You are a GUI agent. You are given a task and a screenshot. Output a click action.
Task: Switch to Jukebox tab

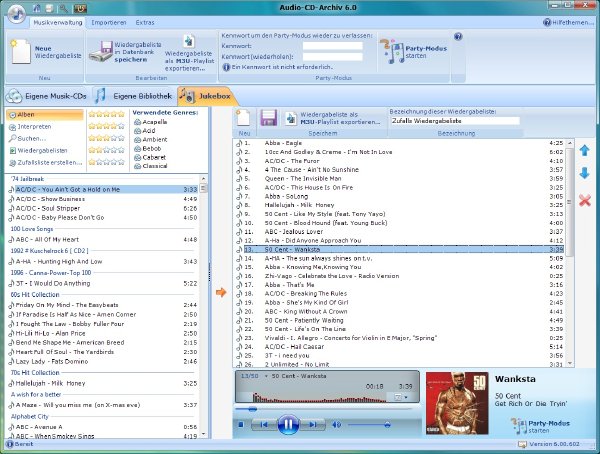(x=207, y=96)
